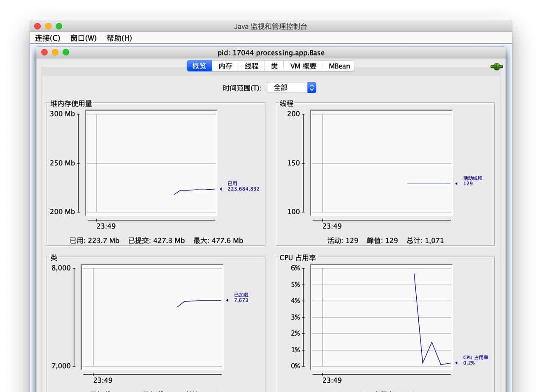Minimize the pid 17044 inner window
542x392 pixels.
pos(55,52)
